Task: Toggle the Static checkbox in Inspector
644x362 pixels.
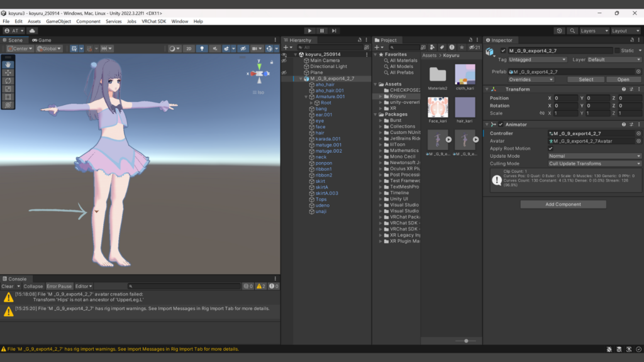Action: coord(616,51)
